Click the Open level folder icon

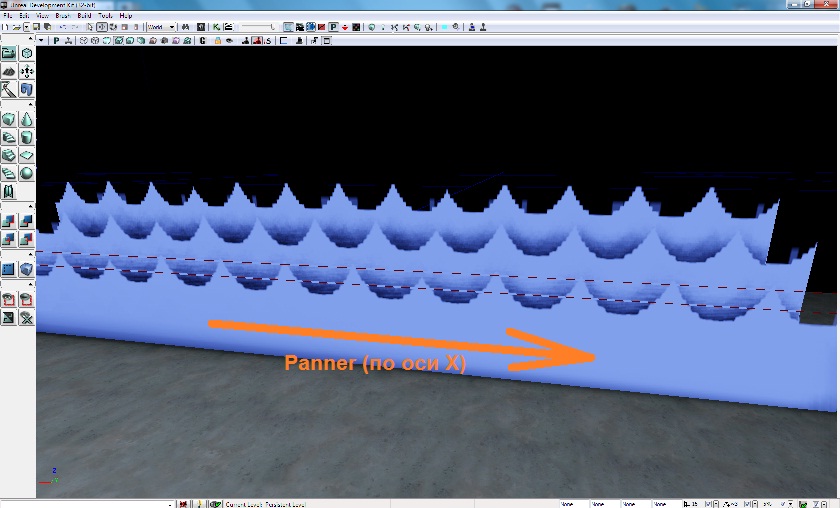click(16, 27)
